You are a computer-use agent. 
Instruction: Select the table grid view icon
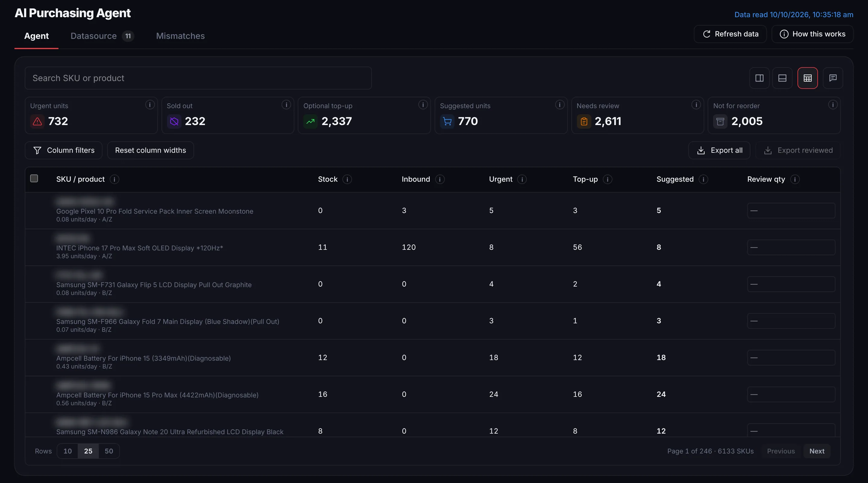pyautogui.click(x=807, y=78)
